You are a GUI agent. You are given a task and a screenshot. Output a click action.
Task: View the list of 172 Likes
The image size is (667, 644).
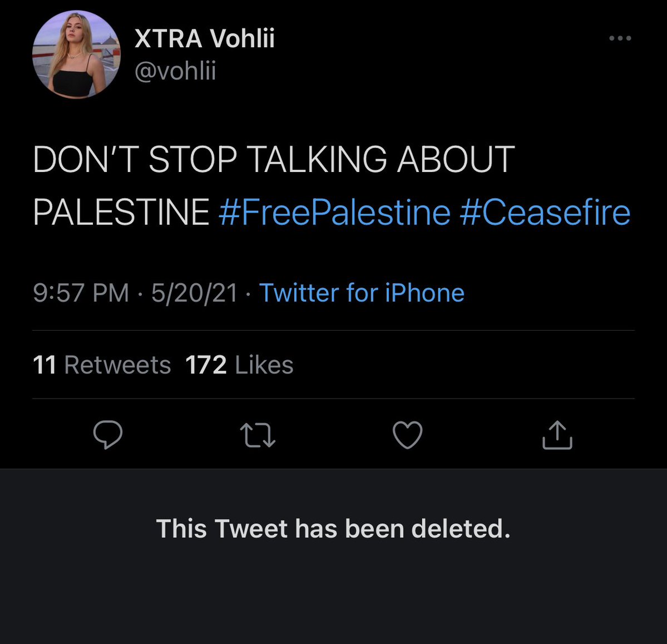(x=239, y=365)
